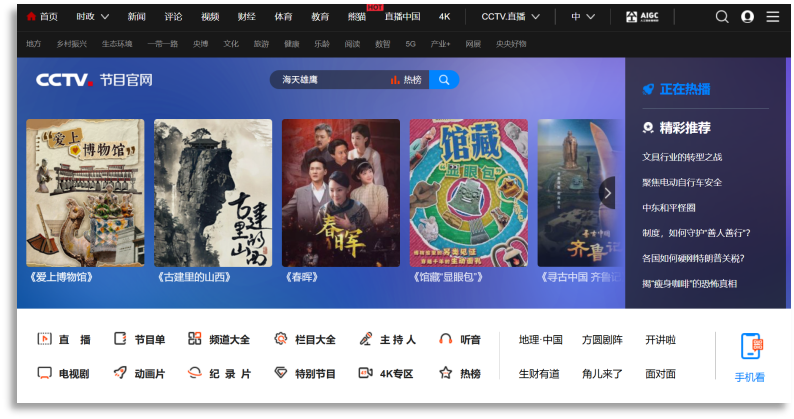Open the search magnifier in top bar

[722, 17]
